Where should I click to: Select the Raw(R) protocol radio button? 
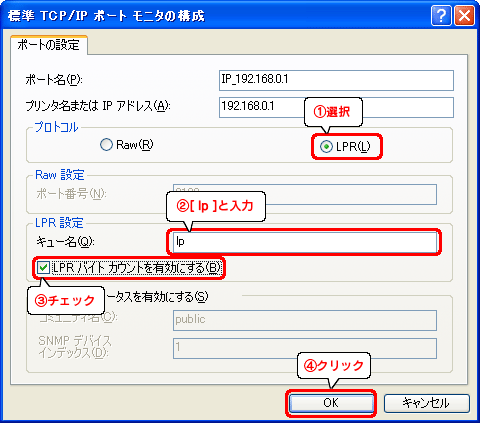tap(127, 145)
